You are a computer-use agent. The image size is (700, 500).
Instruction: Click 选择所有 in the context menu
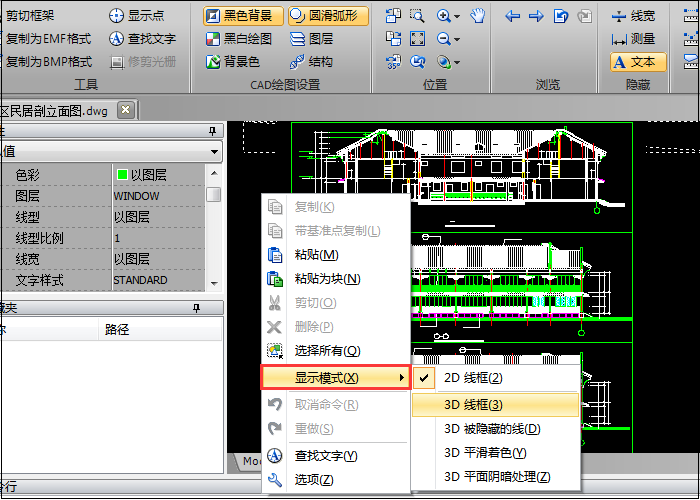point(327,351)
